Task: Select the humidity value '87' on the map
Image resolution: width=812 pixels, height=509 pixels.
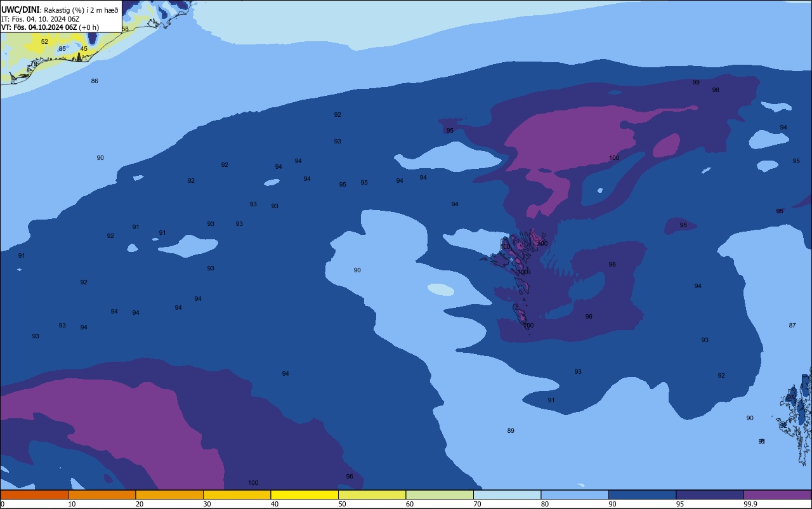Action: [792, 326]
